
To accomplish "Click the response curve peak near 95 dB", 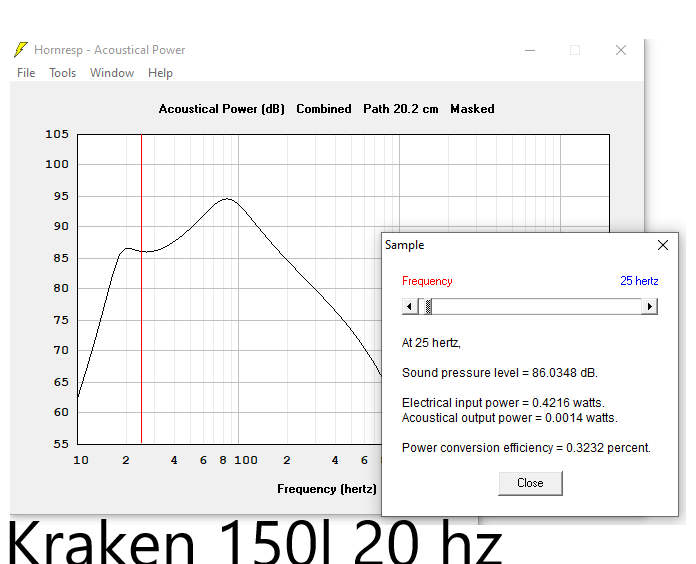I will (x=227, y=199).
